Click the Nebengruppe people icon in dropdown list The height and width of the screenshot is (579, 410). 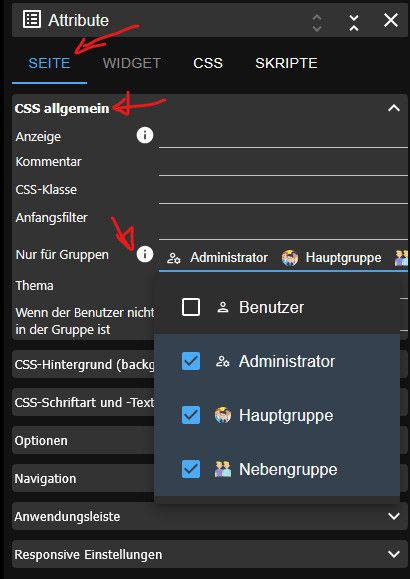[223, 469]
